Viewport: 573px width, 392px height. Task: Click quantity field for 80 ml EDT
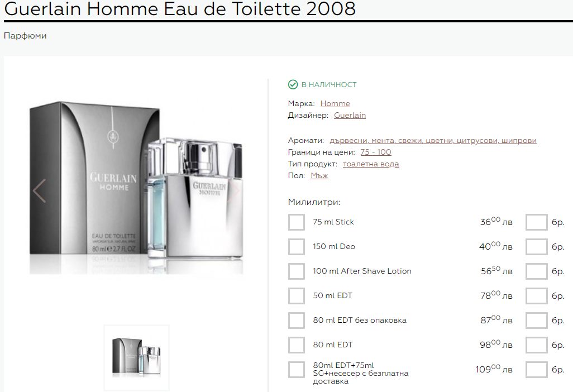tap(537, 345)
